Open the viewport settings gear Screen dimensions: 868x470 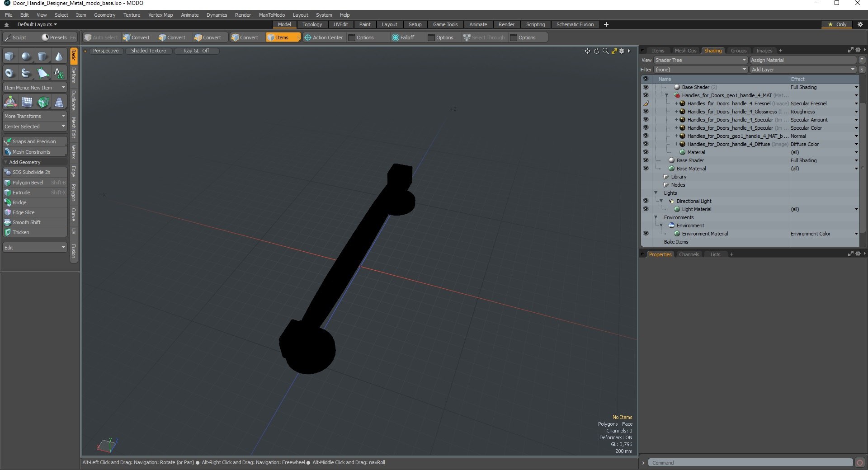(x=622, y=51)
